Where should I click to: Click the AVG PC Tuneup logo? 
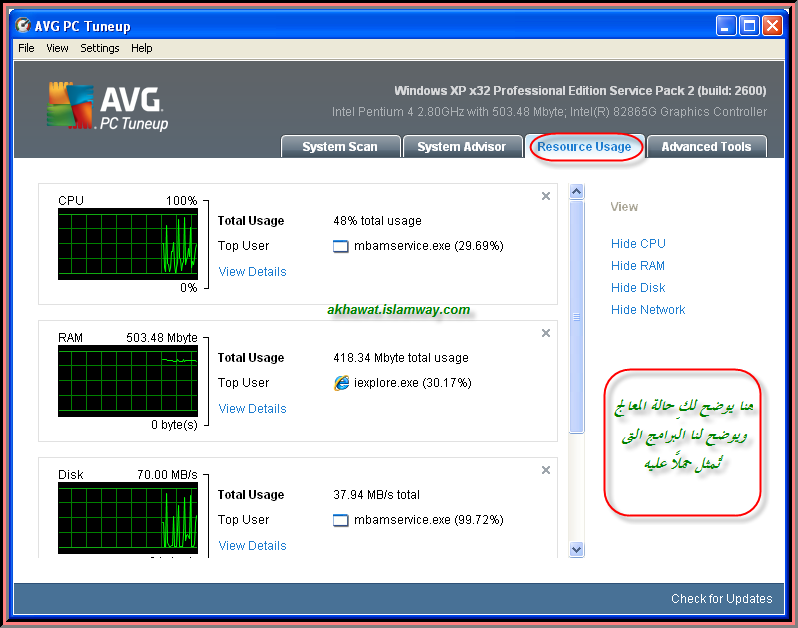tap(107, 106)
